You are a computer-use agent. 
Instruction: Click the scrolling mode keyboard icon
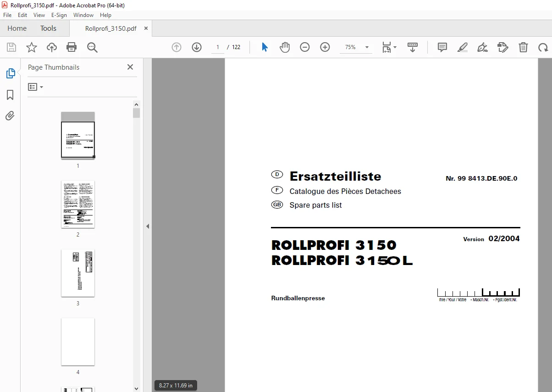[413, 47]
